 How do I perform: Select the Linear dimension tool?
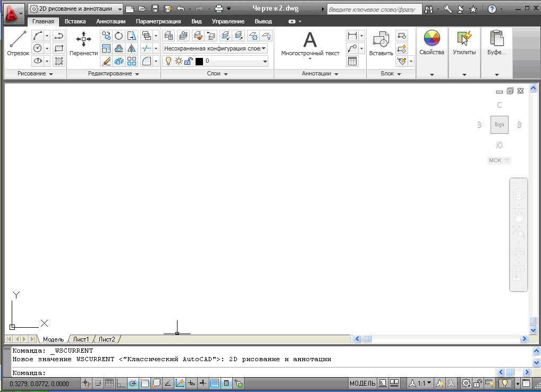pos(352,36)
